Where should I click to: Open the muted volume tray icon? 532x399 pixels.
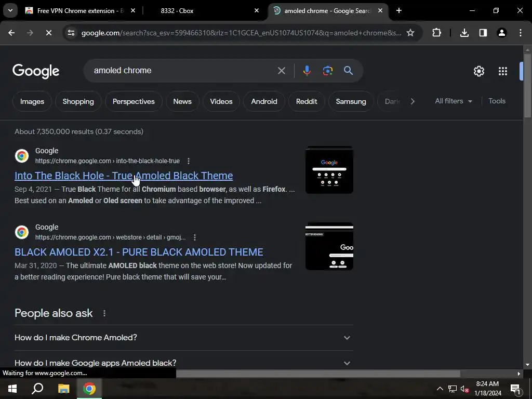[464, 389]
